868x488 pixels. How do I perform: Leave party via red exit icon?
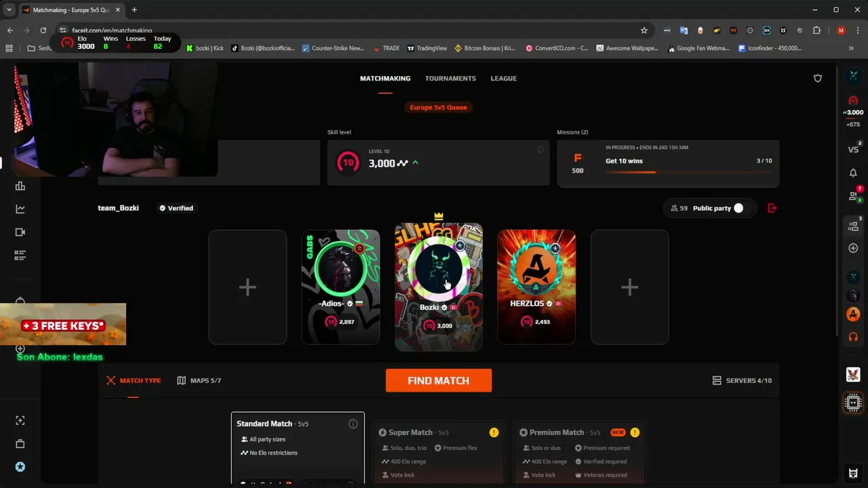click(x=772, y=208)
